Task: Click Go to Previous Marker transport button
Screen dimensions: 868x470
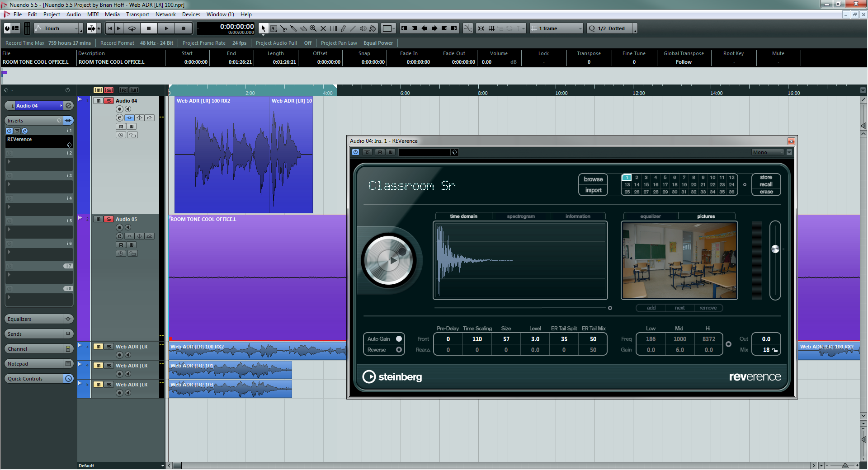Action: 110,28
